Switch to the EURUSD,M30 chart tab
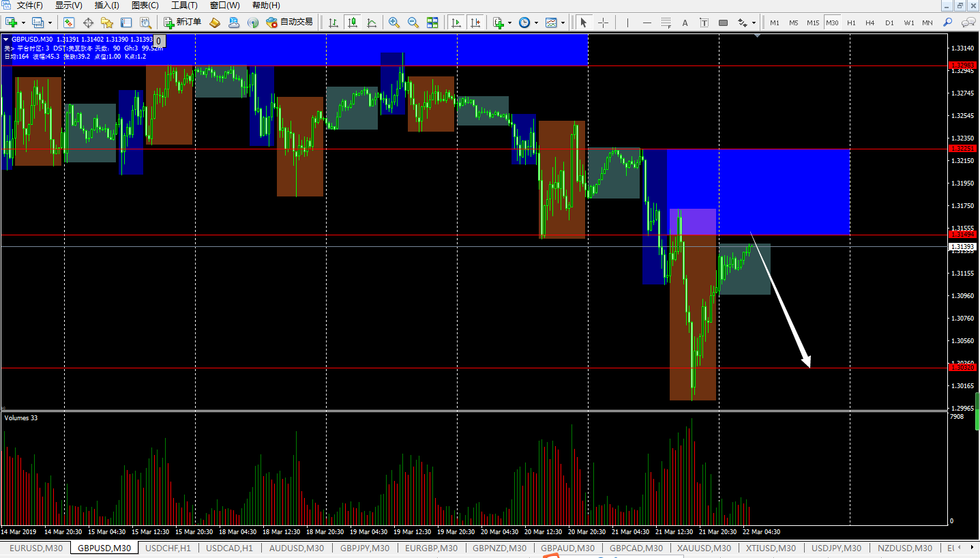Screen dimensions: 980x558 tap(36, 548)
